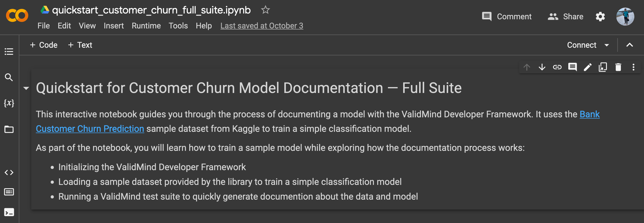
Task: Open the terminal panel icon
Action: [x=9, y=212]
